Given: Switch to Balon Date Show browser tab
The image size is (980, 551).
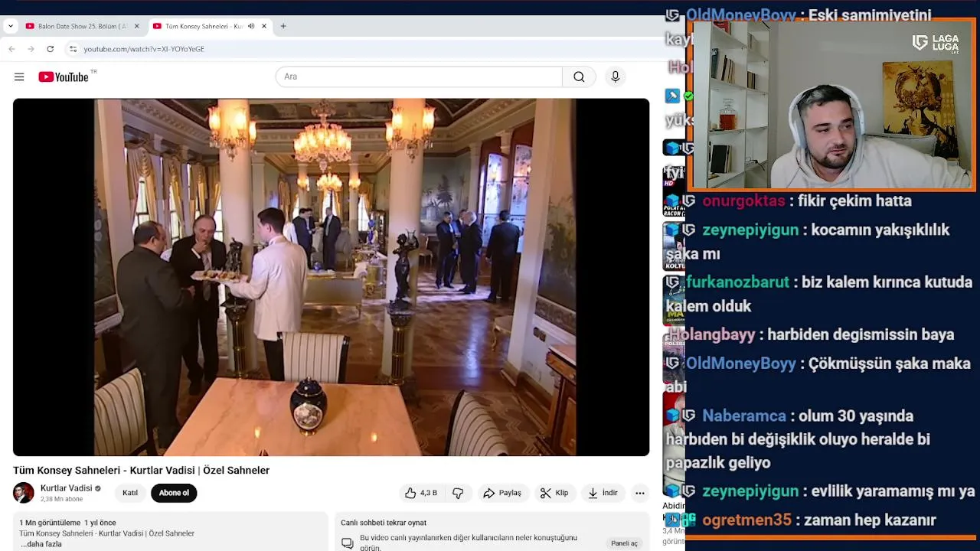Looking at the screenshot, I should click(x=83, y=26).
